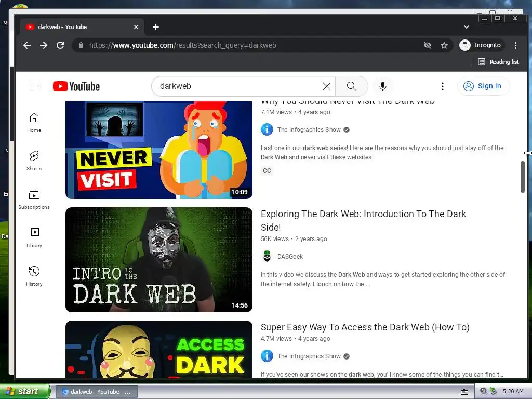Click "7.1M views • 4 years ago" text

tap(295, 112)
